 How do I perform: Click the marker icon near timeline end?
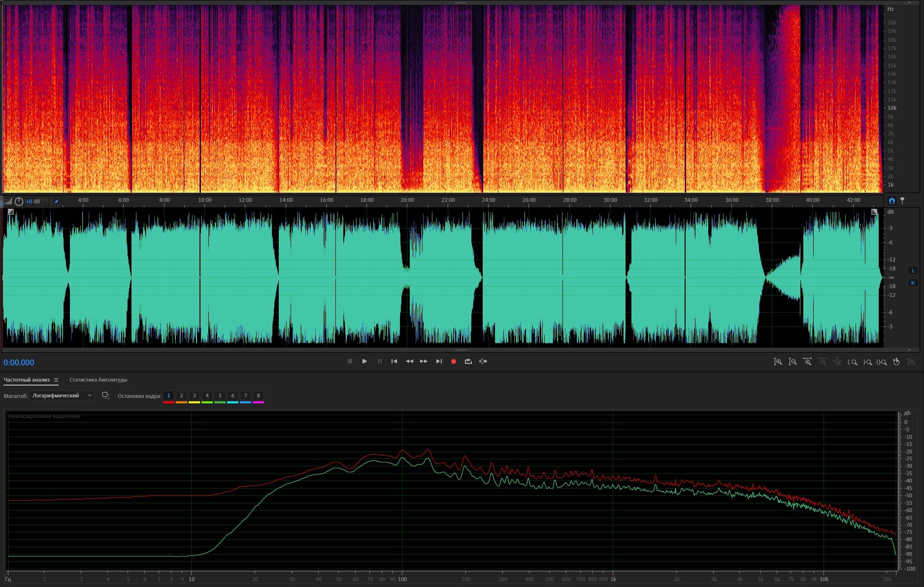pyautogui.click(x=902, y=201)
